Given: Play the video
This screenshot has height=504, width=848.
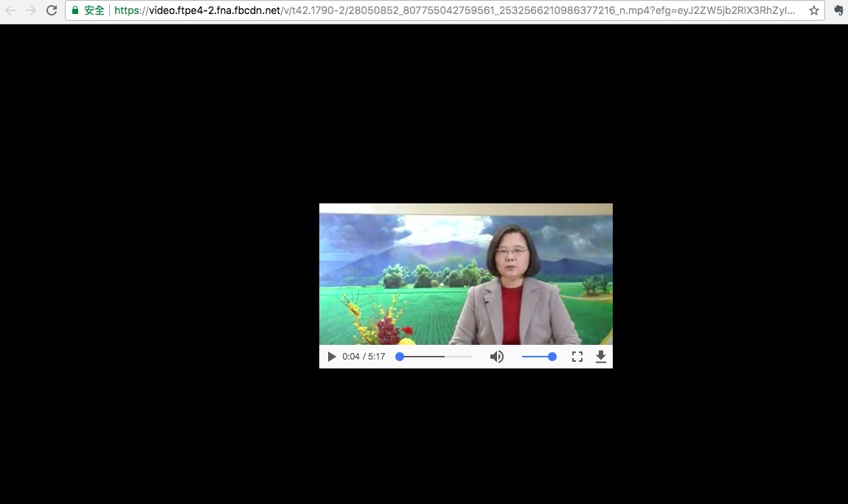Looking at the screenshot, I should [332, 357].
